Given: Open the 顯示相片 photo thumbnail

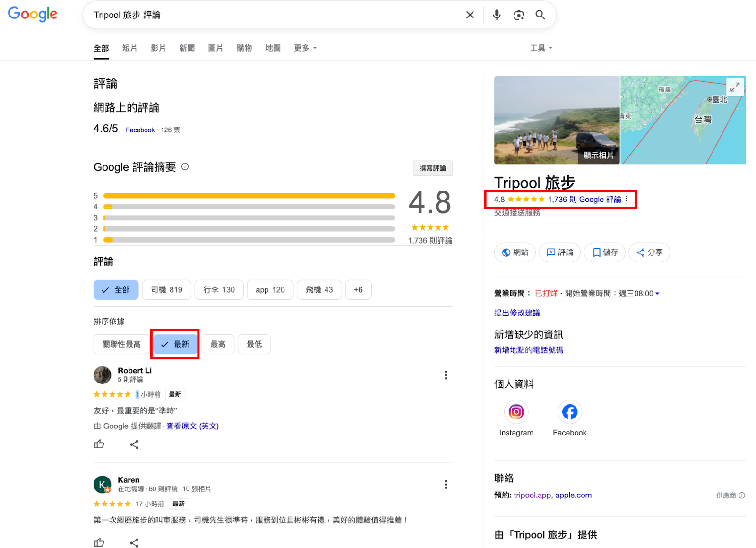Looking at the screenshot, I should (557, 120).
